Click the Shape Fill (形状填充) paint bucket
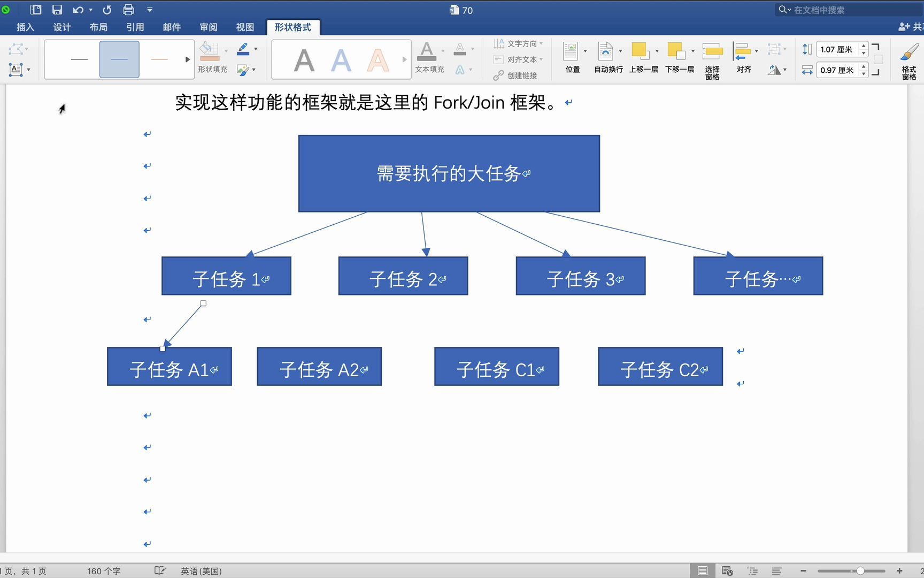 pos(209,51)
